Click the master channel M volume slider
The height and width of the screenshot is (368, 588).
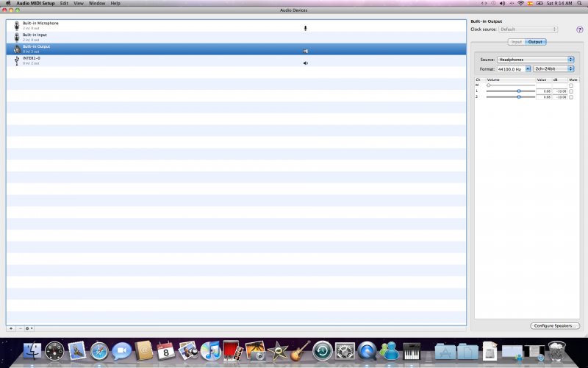[510, 85]
